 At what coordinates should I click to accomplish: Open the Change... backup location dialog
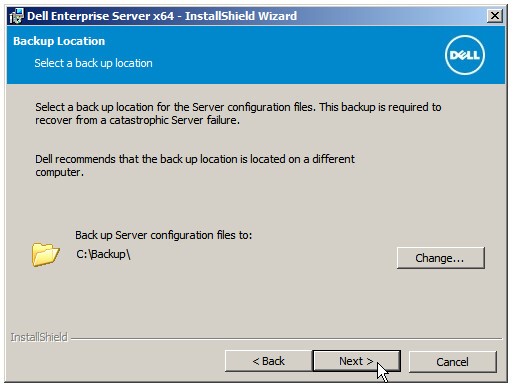point(441,258)
